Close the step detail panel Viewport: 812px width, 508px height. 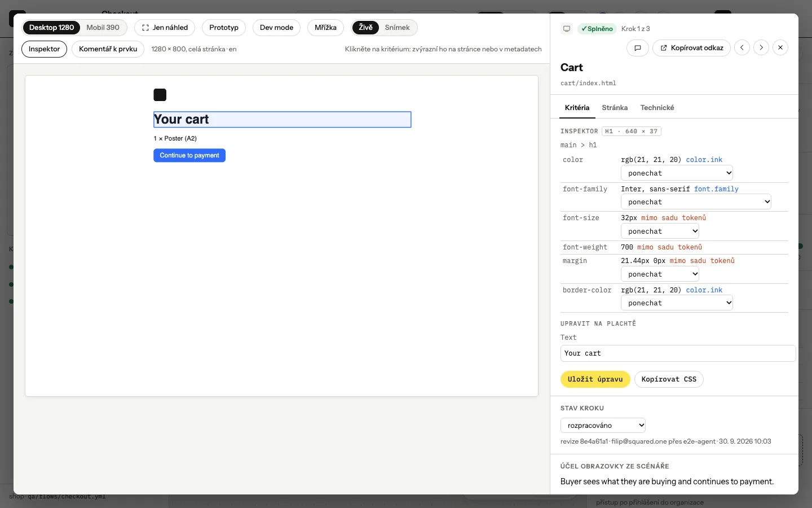coord(780,48)
